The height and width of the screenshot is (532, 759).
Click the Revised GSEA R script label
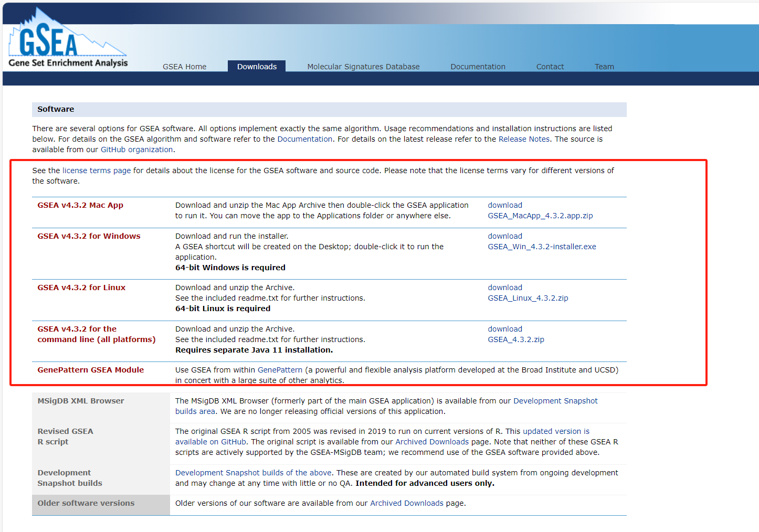[65, 437]
